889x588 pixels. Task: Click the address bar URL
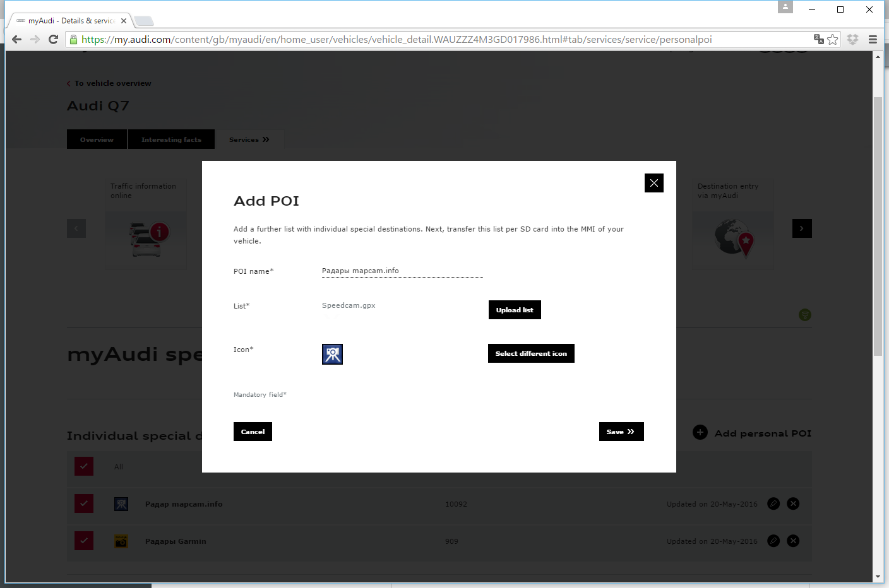(397, 39)
